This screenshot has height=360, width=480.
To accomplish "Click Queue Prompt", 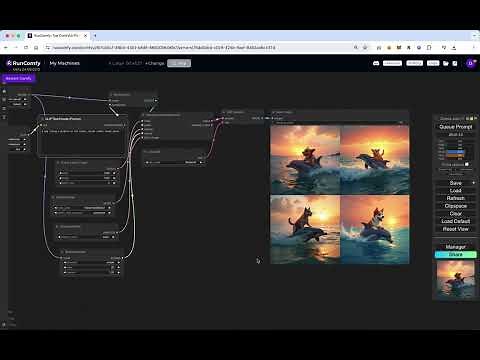I will pos(456,127).
